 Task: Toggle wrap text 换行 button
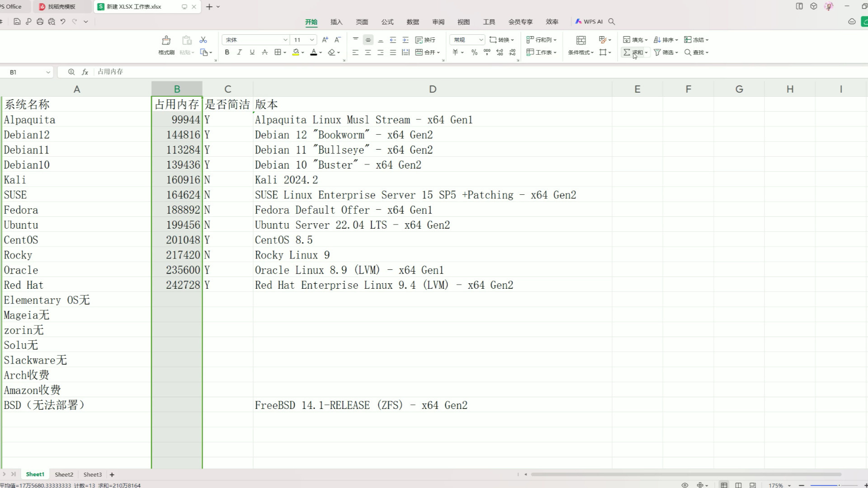pyautogui.click(x=425, y=40)
